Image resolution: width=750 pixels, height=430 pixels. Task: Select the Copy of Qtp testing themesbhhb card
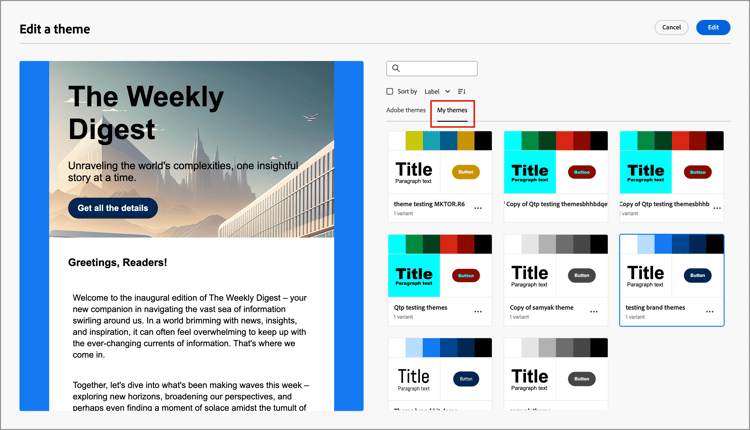(672, 176)
